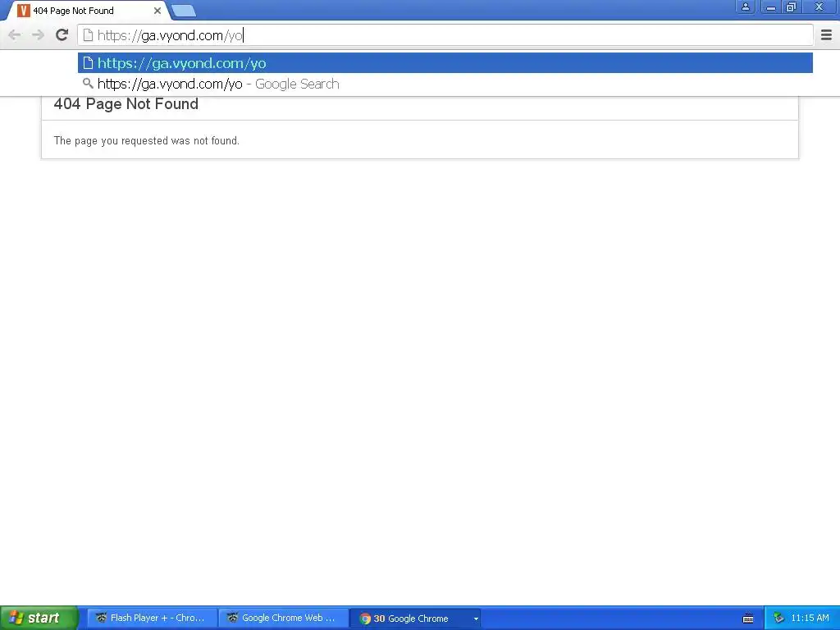Click the Chrome logo on taskbar group button
Screen dimensions: 840x630
[365, 619]
